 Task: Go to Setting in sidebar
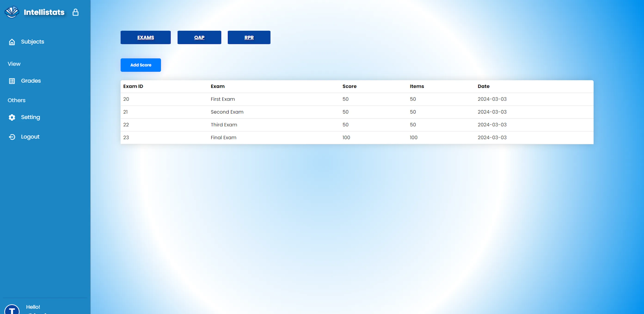(x=30, y=117)
